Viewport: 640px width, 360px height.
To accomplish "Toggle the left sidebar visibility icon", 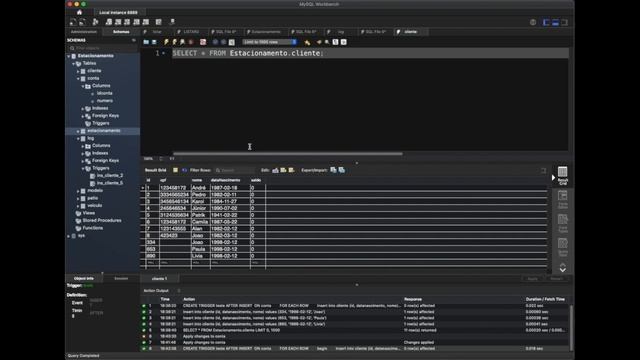I will [x=546, y=22].
